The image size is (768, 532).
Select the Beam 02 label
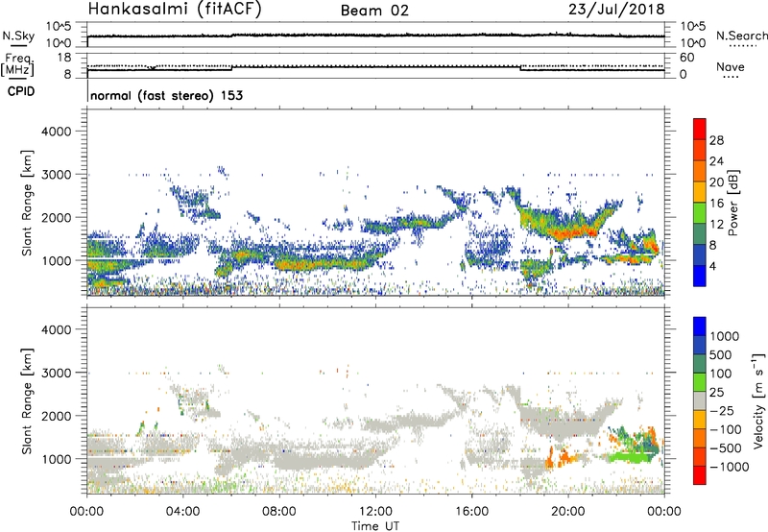click(374, 11)
